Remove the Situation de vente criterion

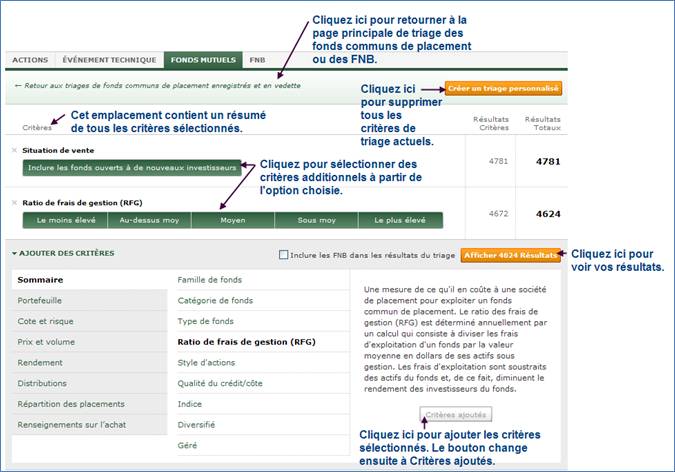(x=14, y=150)
